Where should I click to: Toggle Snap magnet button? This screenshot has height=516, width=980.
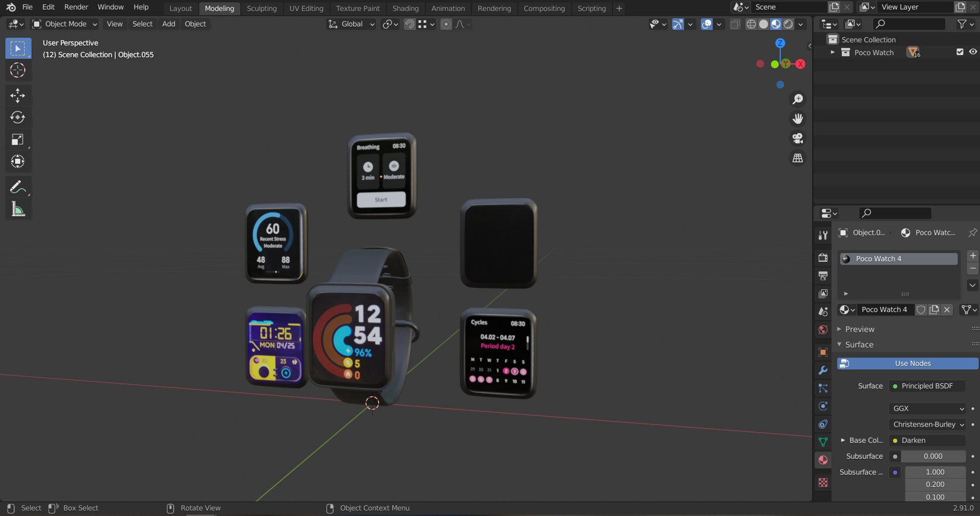click(x=409, y=24)
